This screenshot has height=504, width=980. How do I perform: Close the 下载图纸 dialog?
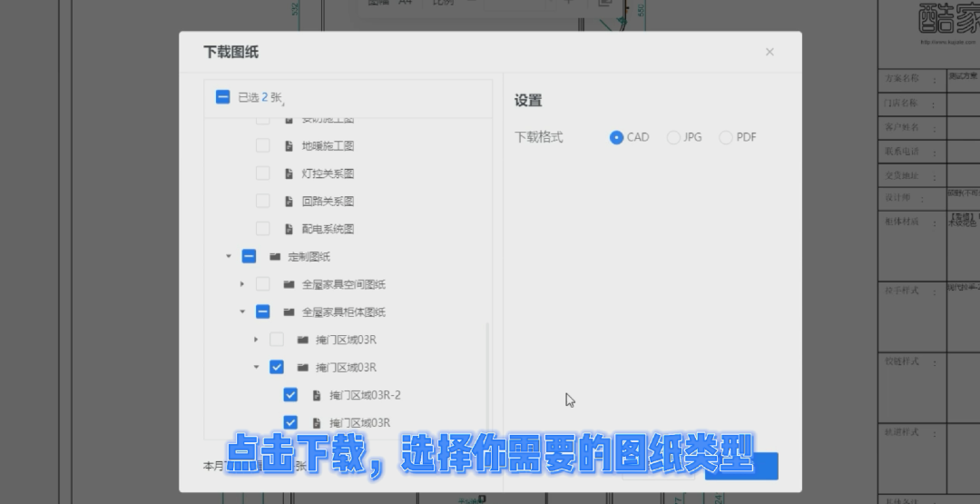coord(770,52)
